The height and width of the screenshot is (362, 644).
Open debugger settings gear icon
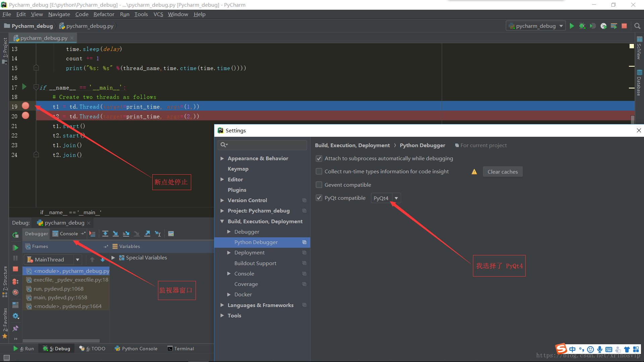pos(15,316)
